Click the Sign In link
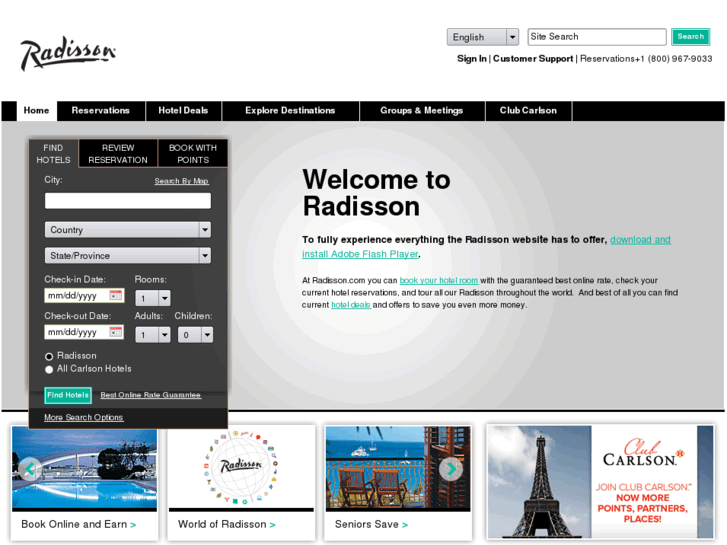This screenshot has width=727, height=545. (472, 59)
